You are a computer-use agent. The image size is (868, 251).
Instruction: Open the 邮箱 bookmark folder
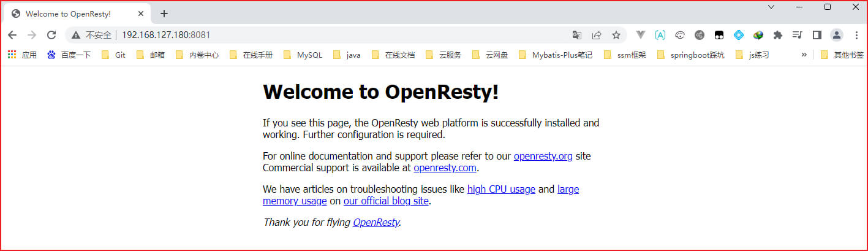coord(151,55)
